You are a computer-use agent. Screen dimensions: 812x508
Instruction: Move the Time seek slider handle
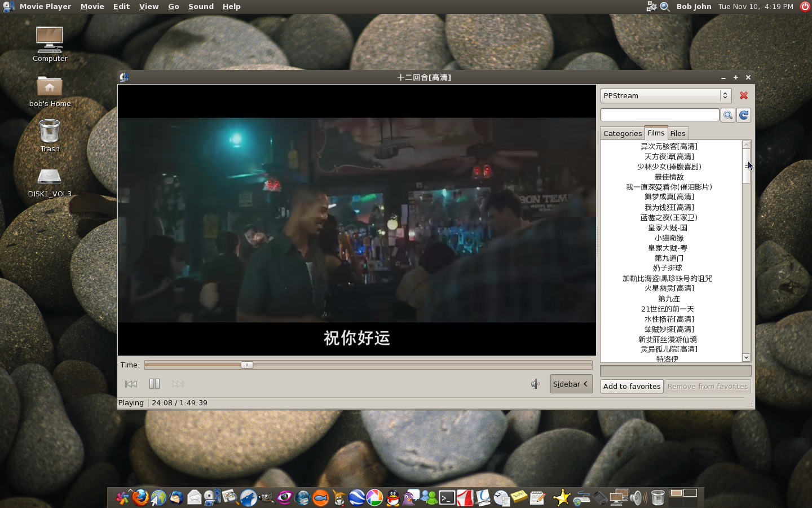point(246,365)
